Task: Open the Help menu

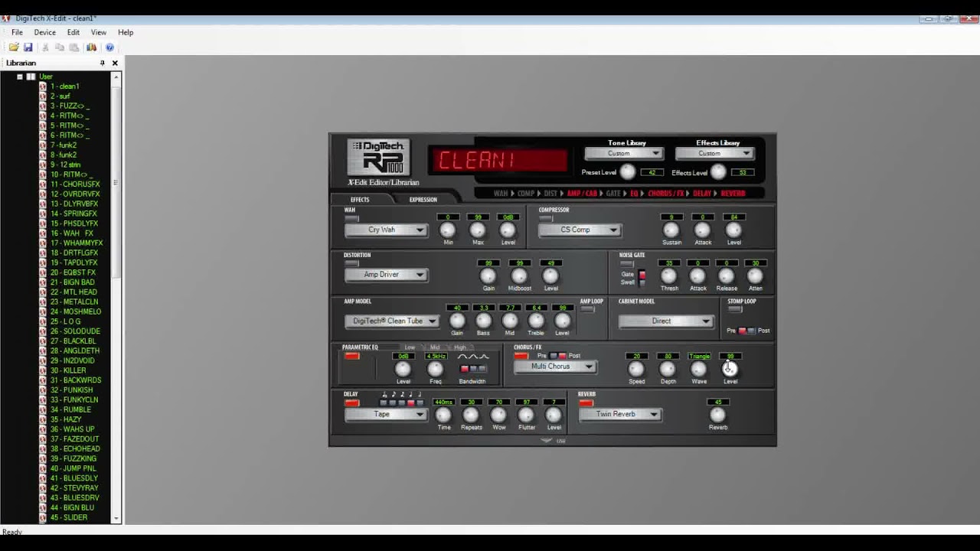Action: 126,33
